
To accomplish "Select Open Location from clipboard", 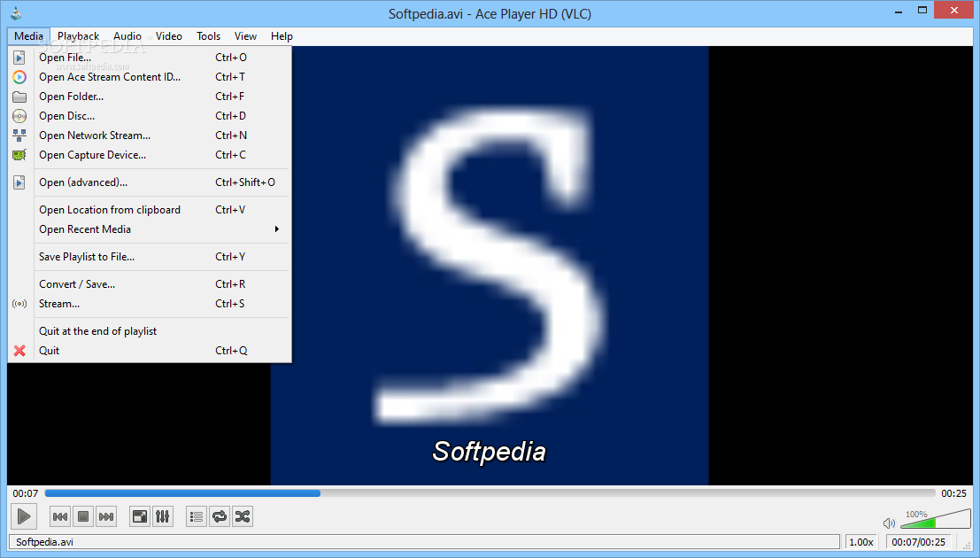I will coord(150,210).
